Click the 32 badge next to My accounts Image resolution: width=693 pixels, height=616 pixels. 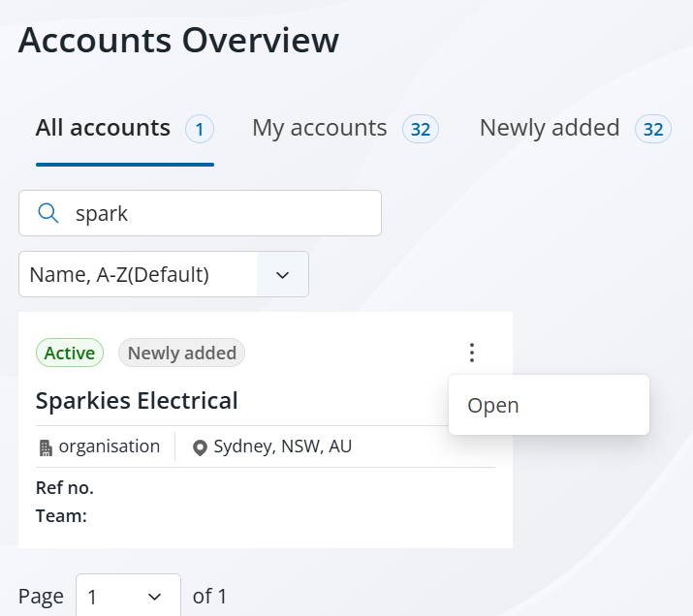(x=421, y=129)
